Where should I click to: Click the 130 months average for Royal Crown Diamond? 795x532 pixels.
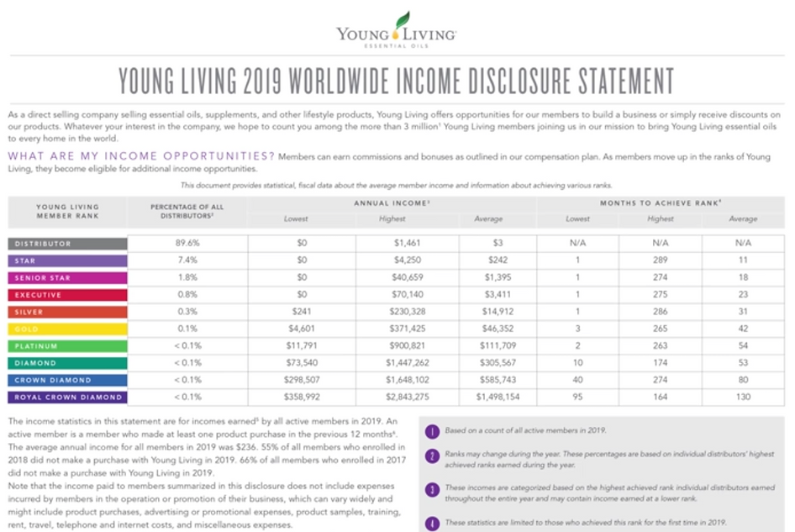pos(743,397)
